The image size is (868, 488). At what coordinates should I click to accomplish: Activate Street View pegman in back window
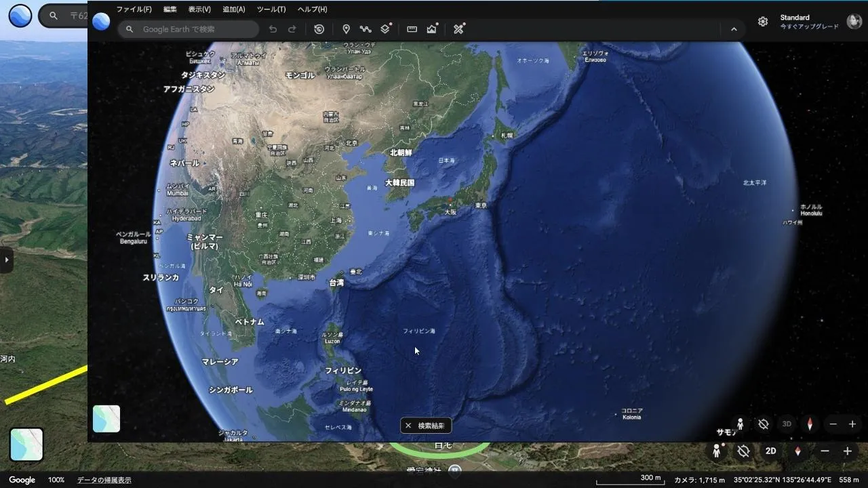click(716, 451)
